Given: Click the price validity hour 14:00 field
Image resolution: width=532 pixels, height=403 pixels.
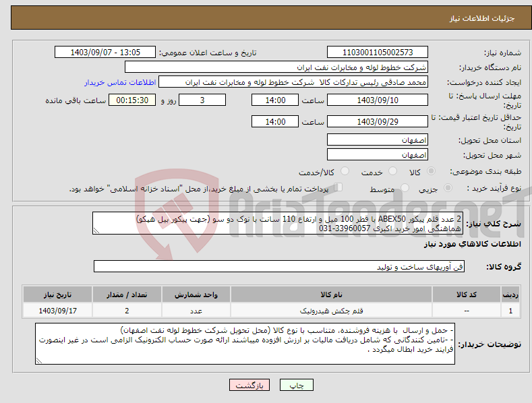Looking at the screenshot, I should pos(275,121).
